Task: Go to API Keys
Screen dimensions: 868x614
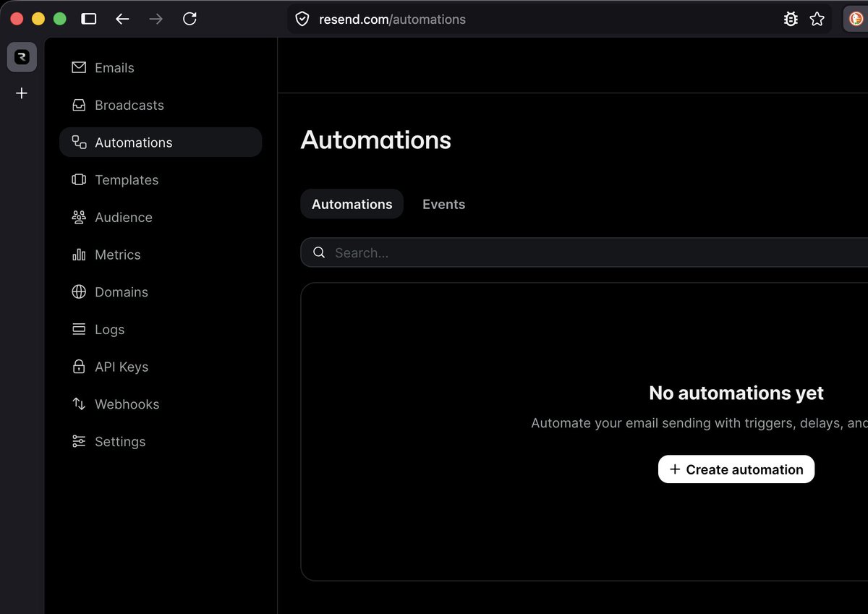Action: [x=161, y=367]
